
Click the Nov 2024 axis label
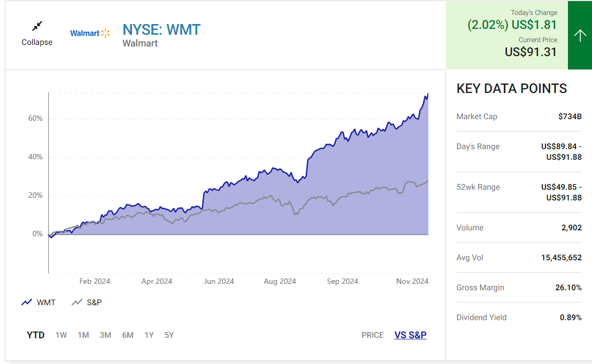412,281
